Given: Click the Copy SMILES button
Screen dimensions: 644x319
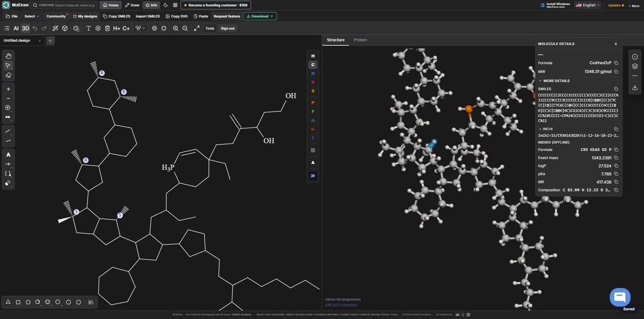Looking at the screenshot, I should point(116,16).
